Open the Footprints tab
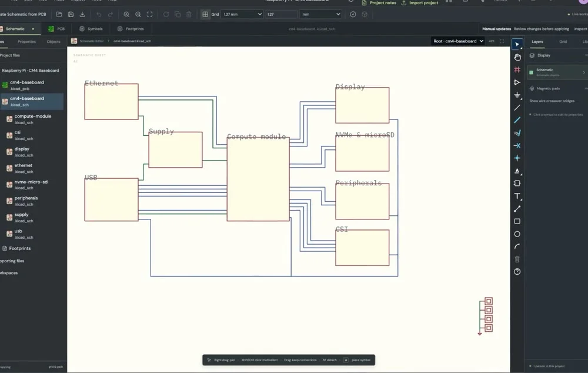This screenshot has width=588, height=373. (x=131, y=28)
